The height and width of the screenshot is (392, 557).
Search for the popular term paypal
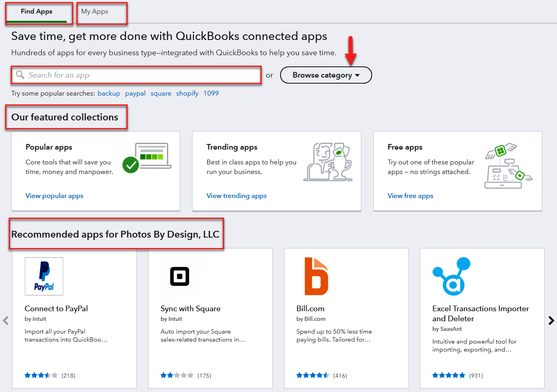pos(135,93)
